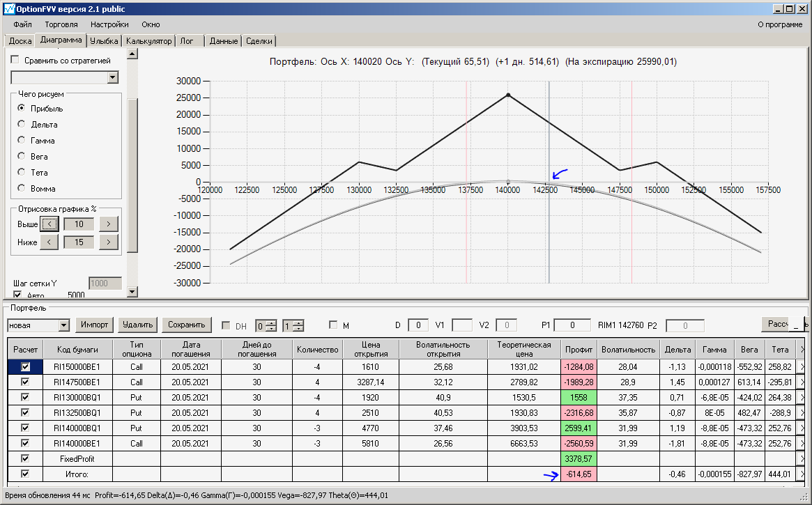Select the 'Тета' radio option
This screenshot has height=505, width=812.
(x=21, y=172)
